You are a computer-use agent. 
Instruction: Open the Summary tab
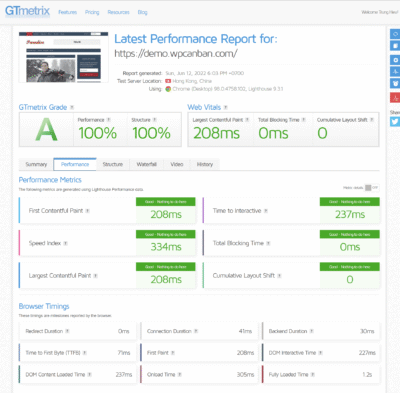36,164
